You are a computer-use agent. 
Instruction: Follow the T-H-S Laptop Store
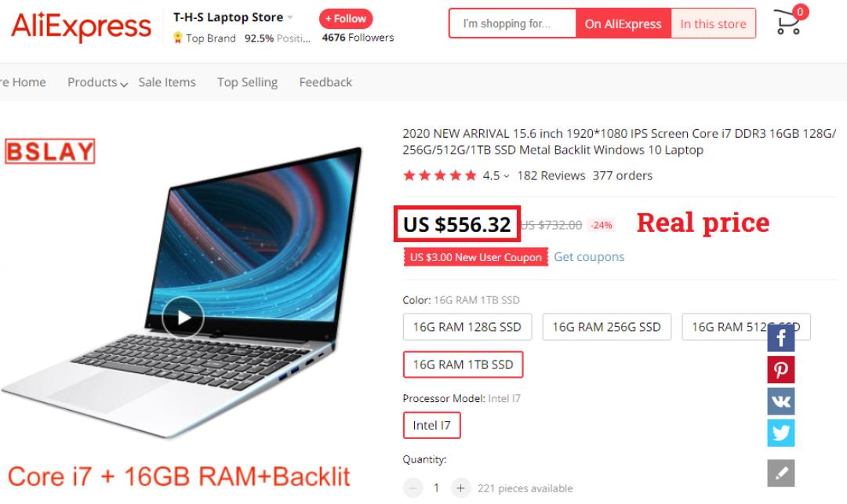(346, 18)
